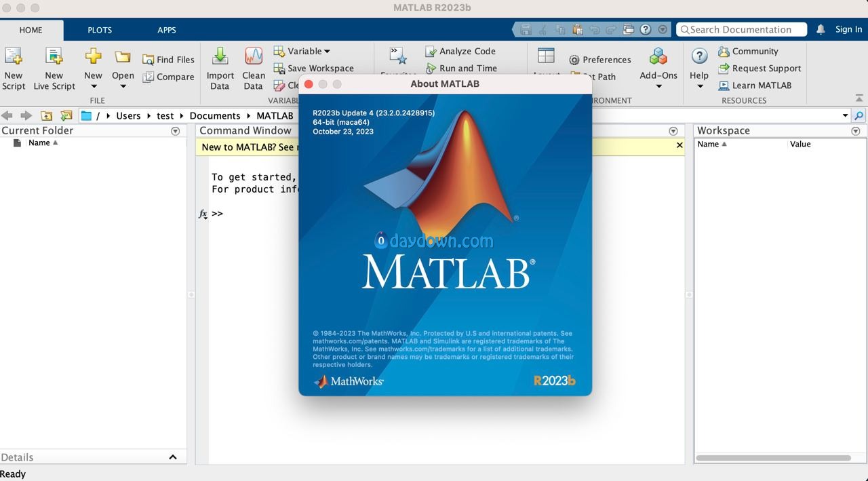Switch to the HOME tab
868x481 pixels.
tap(31, 30)
